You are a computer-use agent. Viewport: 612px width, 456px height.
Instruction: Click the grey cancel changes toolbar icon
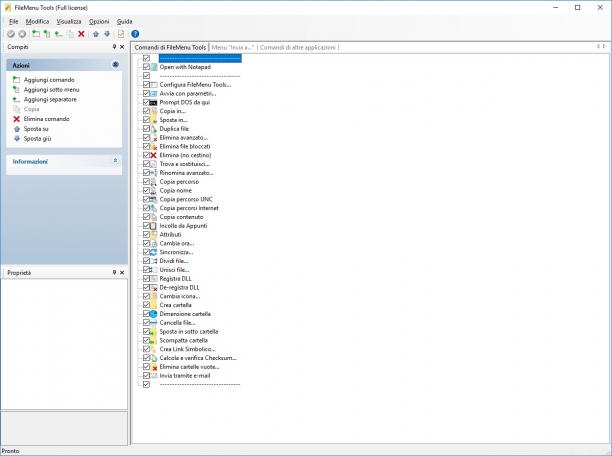click(x=22, y=34)
